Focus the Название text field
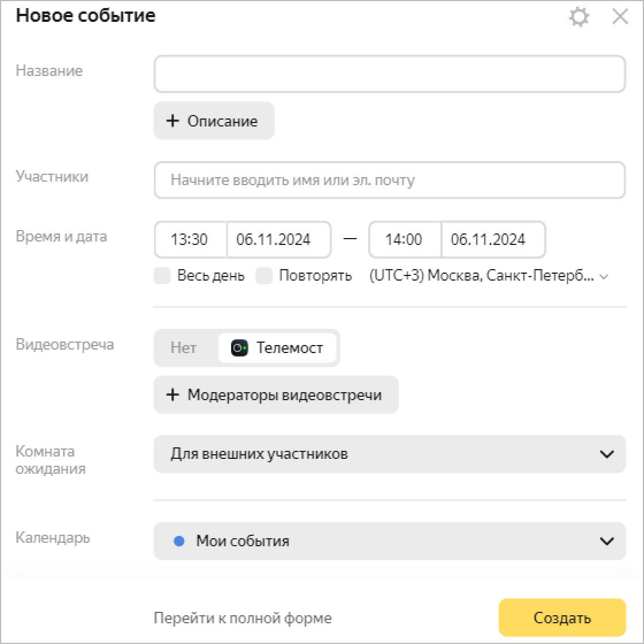Screen dimensions: 644x644 389,74
